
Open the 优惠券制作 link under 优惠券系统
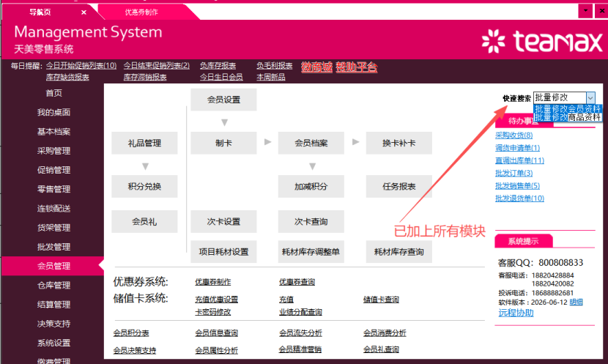[213, 282]
